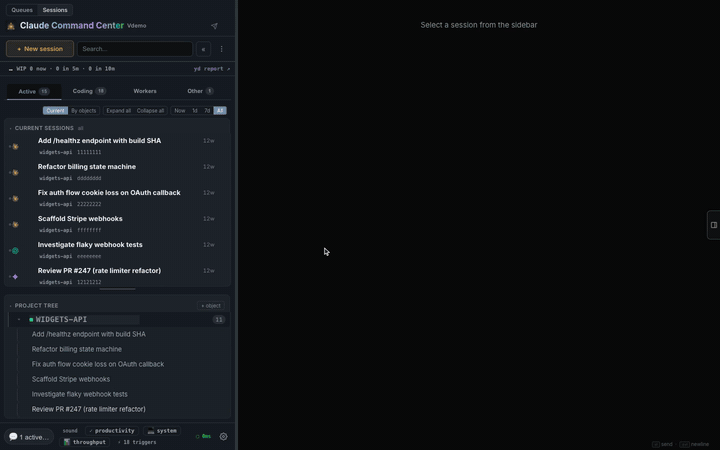The width and height of the screenshot is (720, 450).
Task: Set time filter to All
Action: click(x=220, y=111)
